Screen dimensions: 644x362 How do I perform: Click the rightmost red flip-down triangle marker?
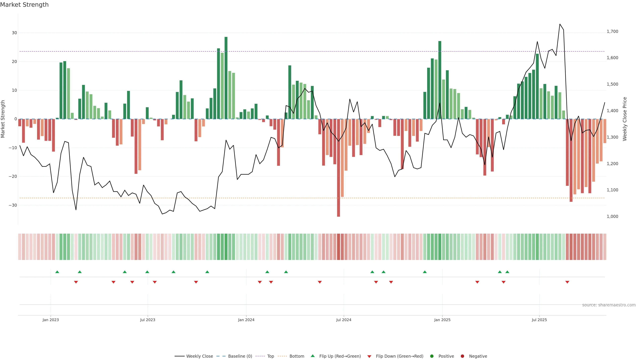pos(567,282)
